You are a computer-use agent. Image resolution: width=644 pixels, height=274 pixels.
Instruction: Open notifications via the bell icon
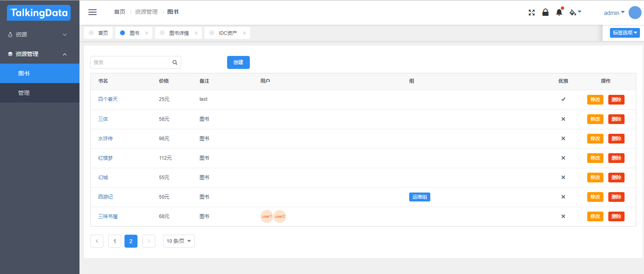click(559, 12)
